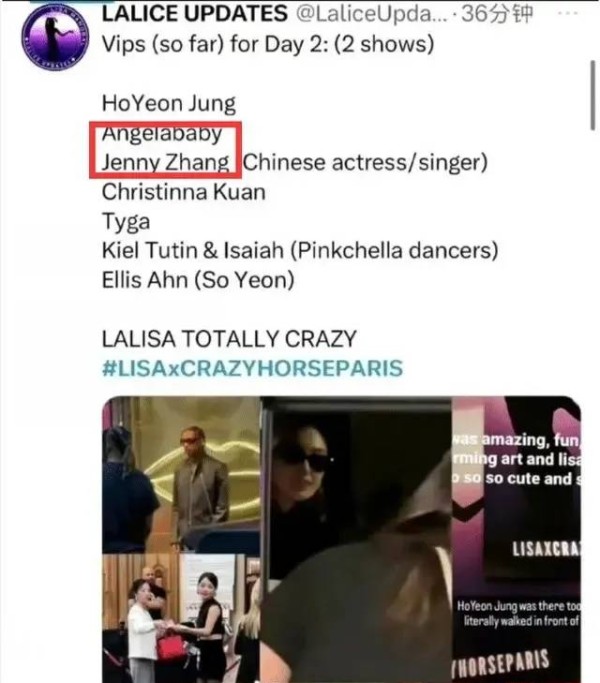The image size is (600, 683).
Task: Click the scrollbar thumb on right edge
Action: [x=593, y=95]
